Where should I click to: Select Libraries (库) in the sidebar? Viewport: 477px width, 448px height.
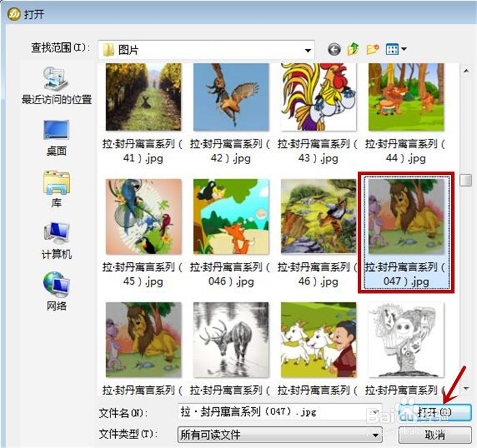(x=57, y=189)
